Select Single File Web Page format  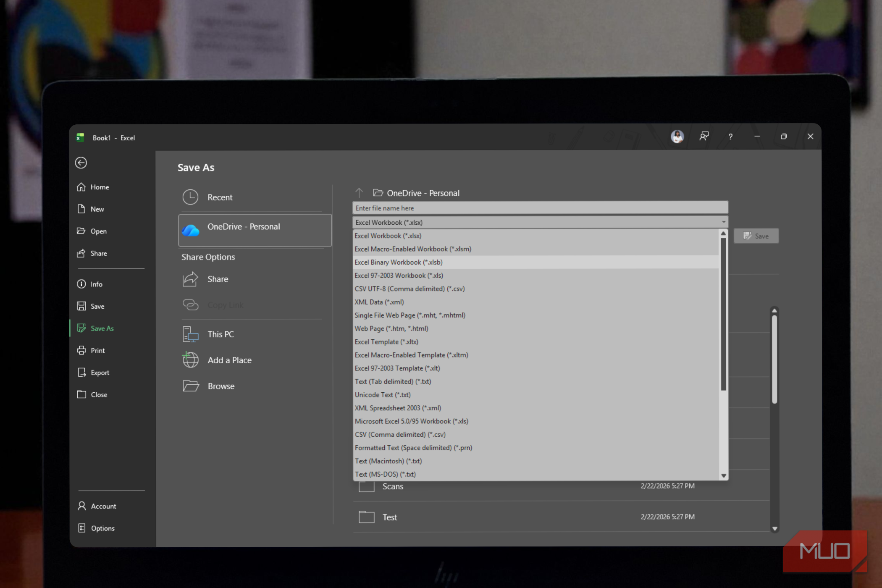click(536, 315)
